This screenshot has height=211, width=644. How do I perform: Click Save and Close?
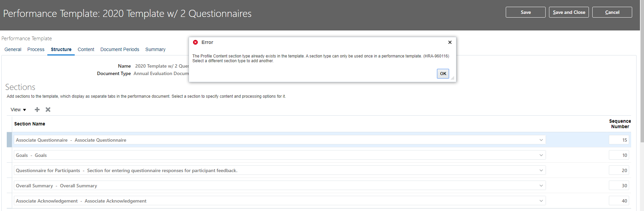click(x=569, y=12)
